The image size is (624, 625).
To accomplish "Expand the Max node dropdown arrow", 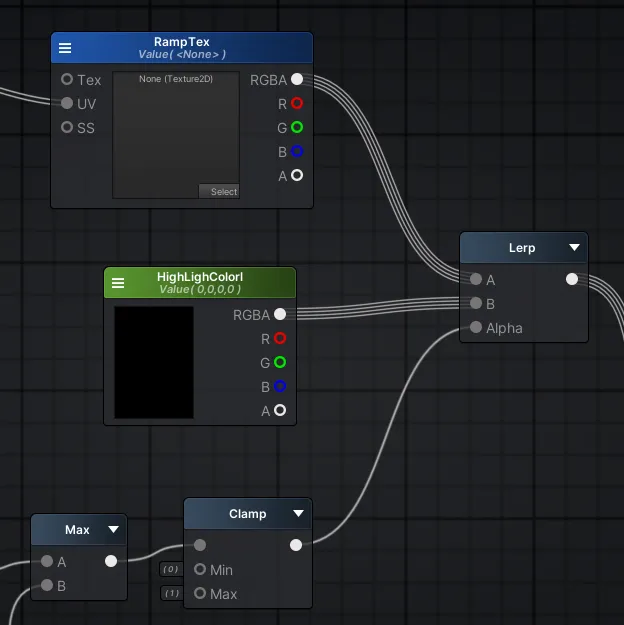I will 113,529.
